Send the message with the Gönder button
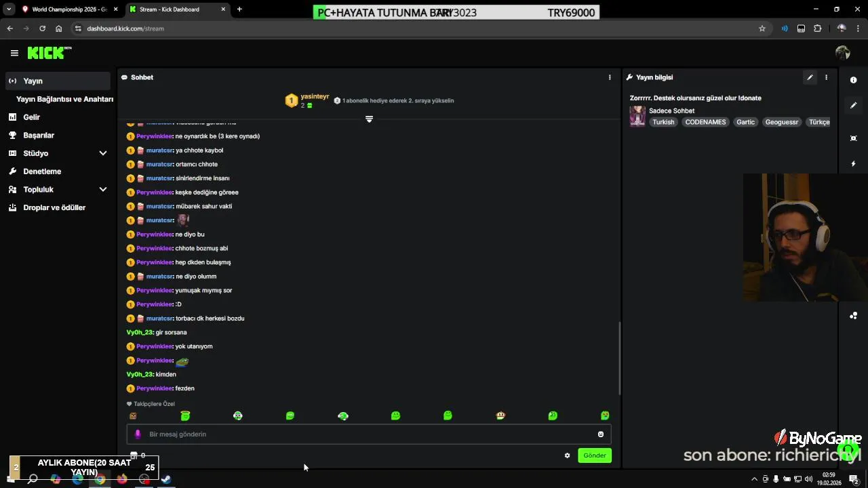The width and height of the screenshot is (868, 488). 595,455
